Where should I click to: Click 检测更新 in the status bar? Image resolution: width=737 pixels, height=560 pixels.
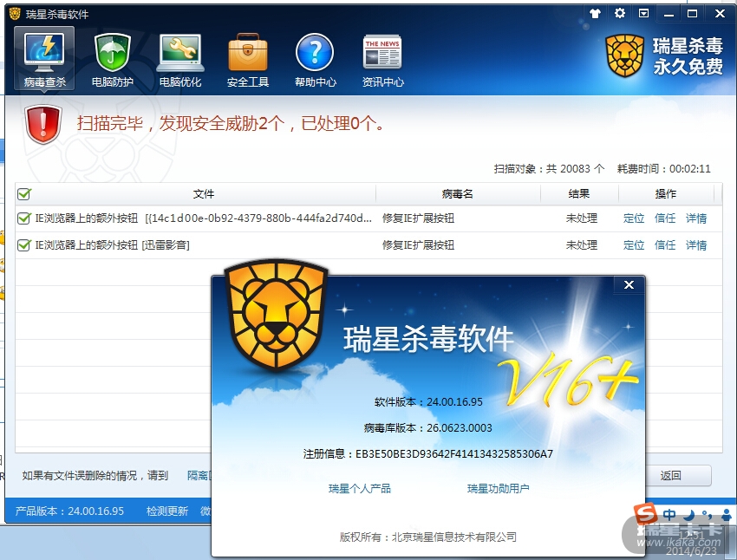(x=167, y=511)
